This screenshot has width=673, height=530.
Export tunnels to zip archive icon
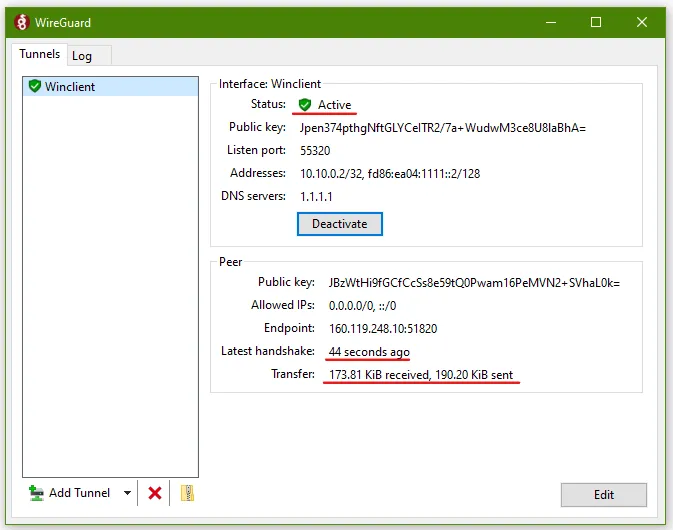(187, 493)
